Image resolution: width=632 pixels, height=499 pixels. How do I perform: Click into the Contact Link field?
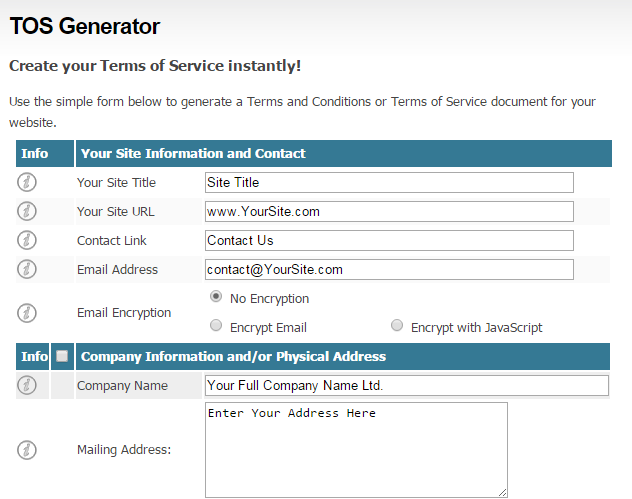coord(388,240)
